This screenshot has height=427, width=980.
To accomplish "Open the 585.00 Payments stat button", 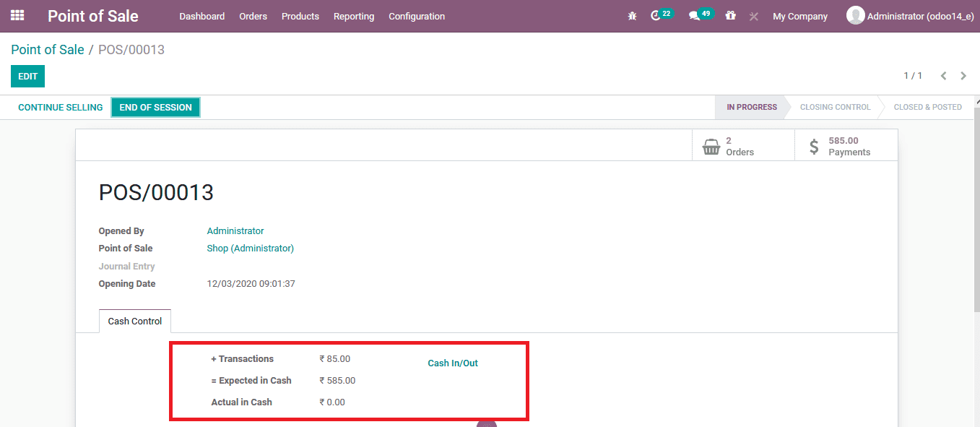I will click(x=846, y=145).
